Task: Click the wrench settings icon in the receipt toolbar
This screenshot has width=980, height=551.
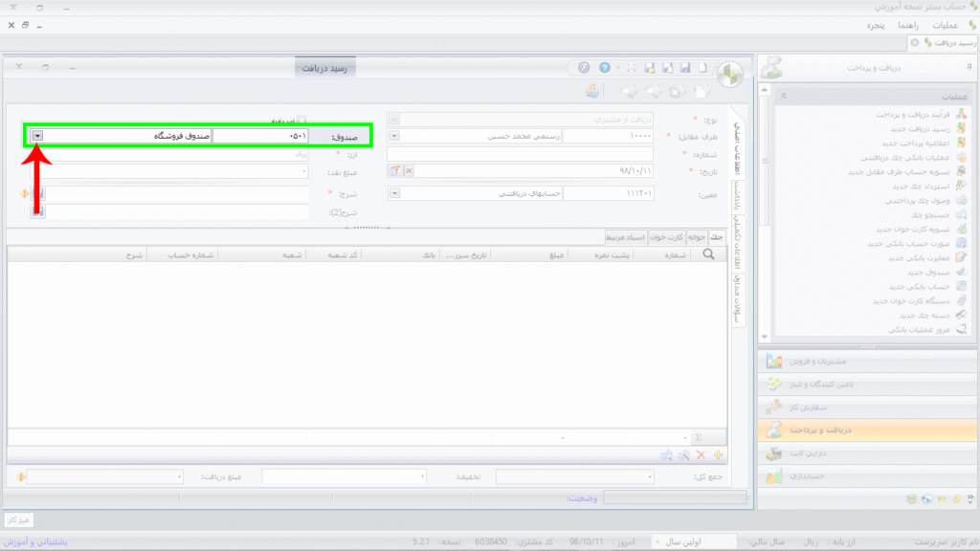Action: click(584, 68)
